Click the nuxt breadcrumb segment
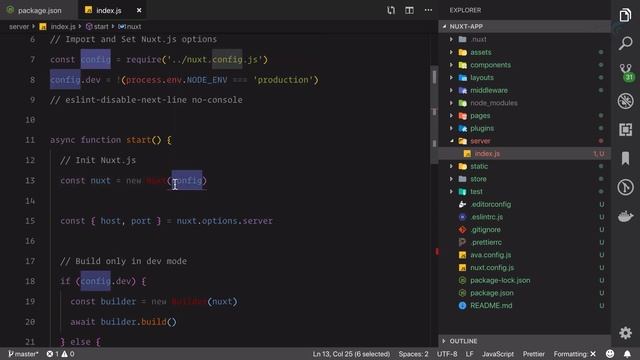This screenshot has height=360, width=640. (130, 27)
